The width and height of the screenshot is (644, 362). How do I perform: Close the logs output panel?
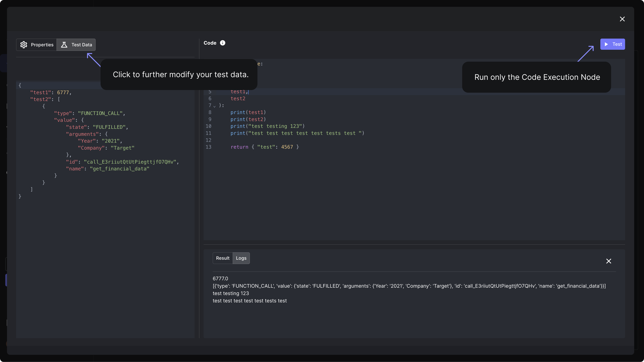pos(608,261)
